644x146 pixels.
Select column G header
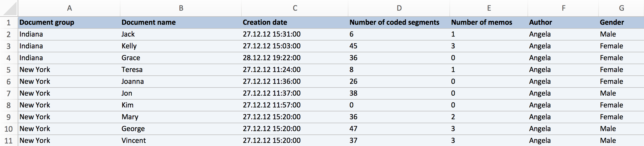621,8
